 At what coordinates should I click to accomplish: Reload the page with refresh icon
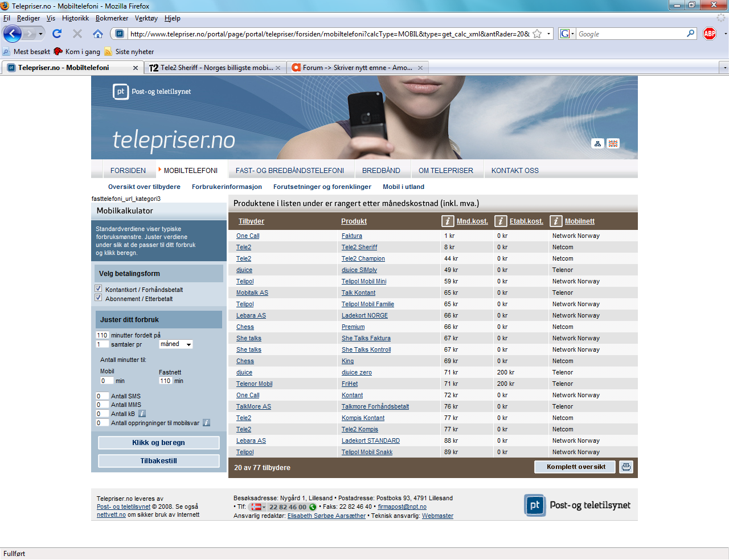[x=57, y=34]
